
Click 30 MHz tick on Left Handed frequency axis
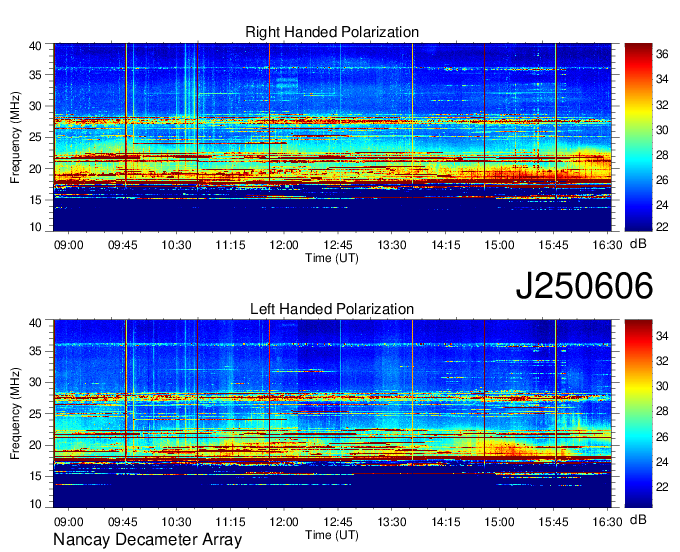pyautogui.click(x=35, y=382)
